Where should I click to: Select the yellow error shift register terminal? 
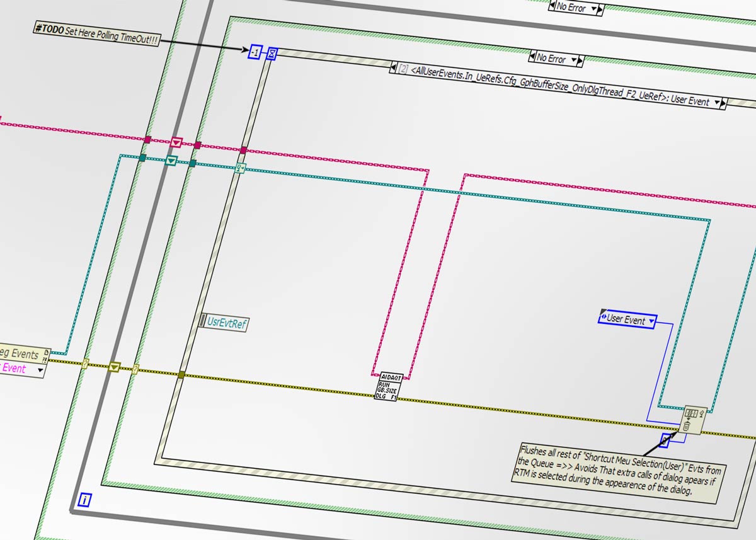pos(114,367)
